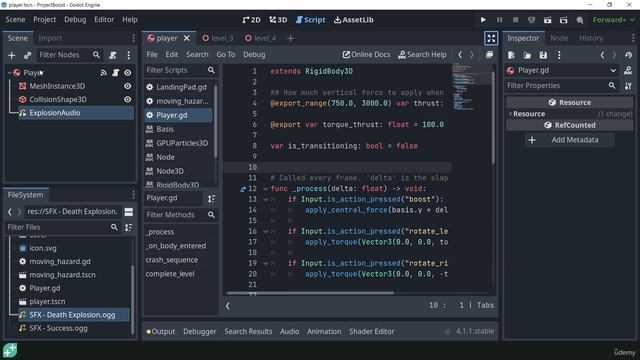Toggle visibility of CollisionShape3D node
Screen dimensions: 640x360
click(x=127, y=99)
